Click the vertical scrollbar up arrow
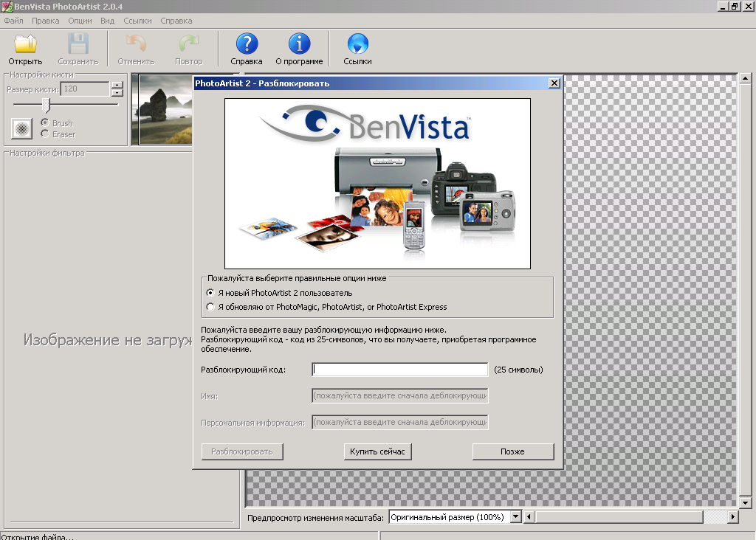The width and height of the screenshot is (756, 540). 745,78
